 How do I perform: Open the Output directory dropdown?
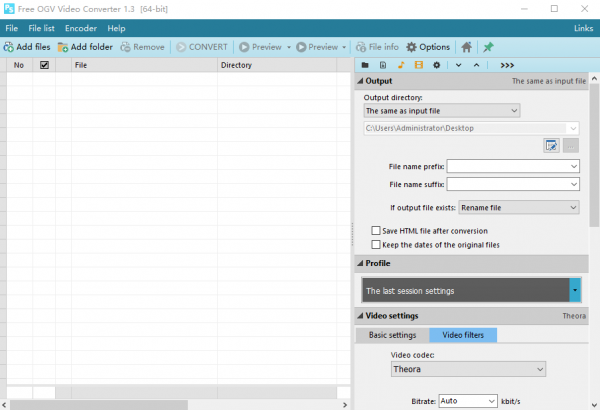pyautogui.click(x=441, y=110)
